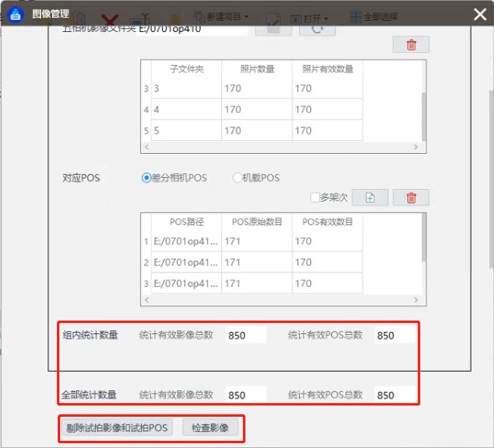Click 组内 valid image total field showing 850
Image resolution: width=494 pixels, height=448 pixels.
245,335
